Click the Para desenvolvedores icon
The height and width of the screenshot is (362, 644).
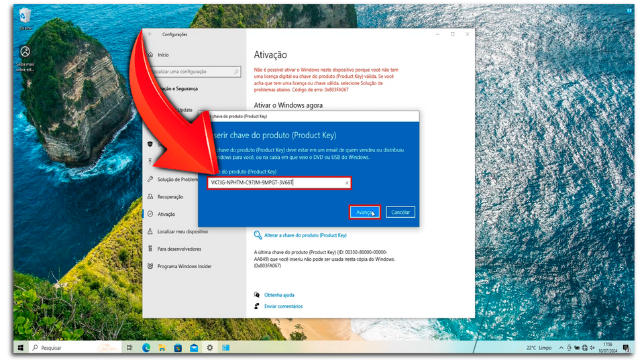150,249
